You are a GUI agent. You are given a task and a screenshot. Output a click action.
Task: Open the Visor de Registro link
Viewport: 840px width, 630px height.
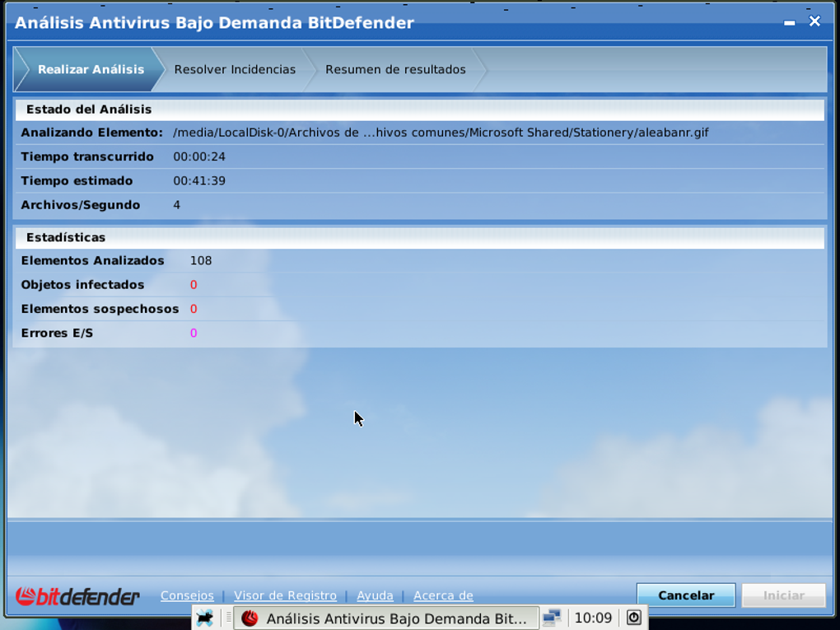(x=285, y=595)
